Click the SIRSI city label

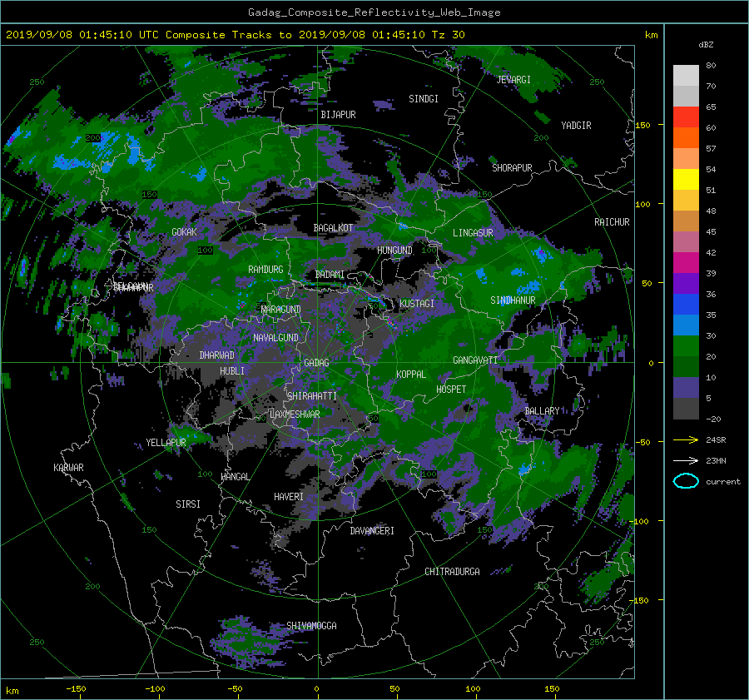point(188,504)
